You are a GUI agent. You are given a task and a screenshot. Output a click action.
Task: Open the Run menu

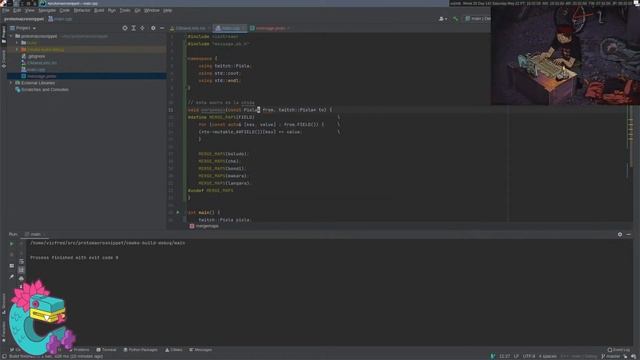coord(112,10)
